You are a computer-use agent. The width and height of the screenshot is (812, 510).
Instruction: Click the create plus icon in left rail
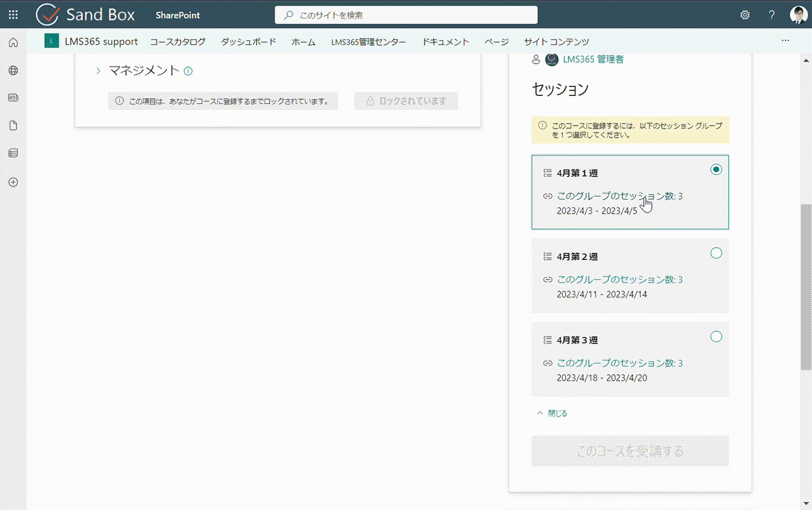(13, 182)
